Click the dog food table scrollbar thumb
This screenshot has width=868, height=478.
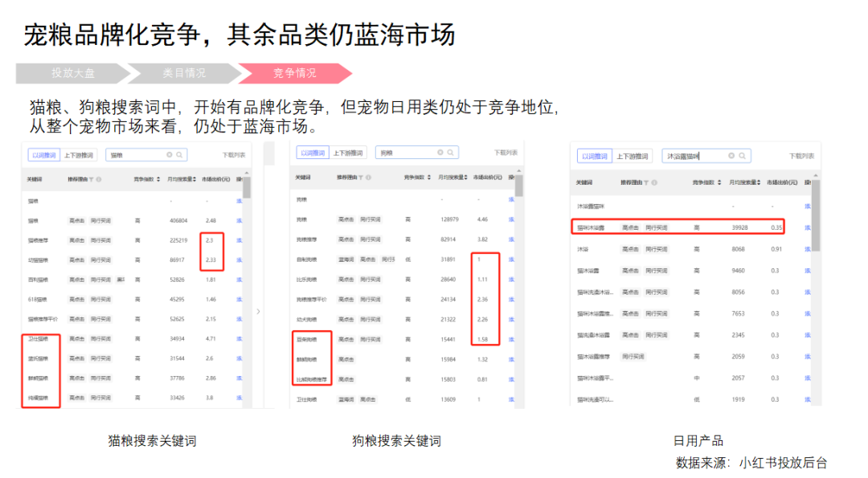(518, 186)
